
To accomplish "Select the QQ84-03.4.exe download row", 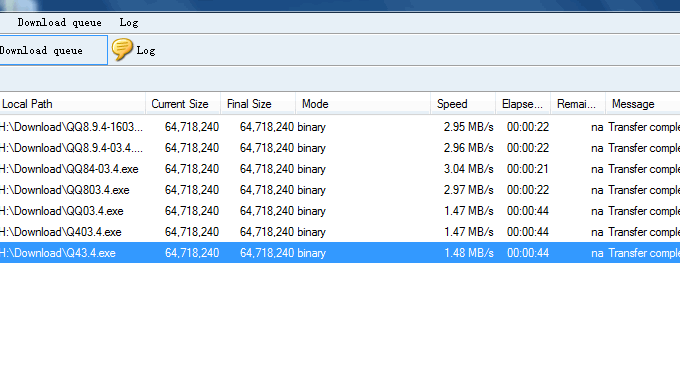I will (x=340, y=169).
